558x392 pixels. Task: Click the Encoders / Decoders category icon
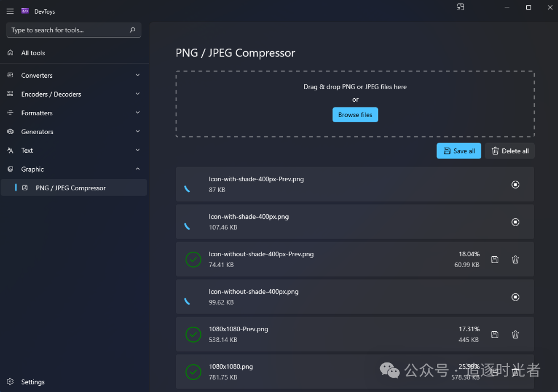[x=10, y=94]
